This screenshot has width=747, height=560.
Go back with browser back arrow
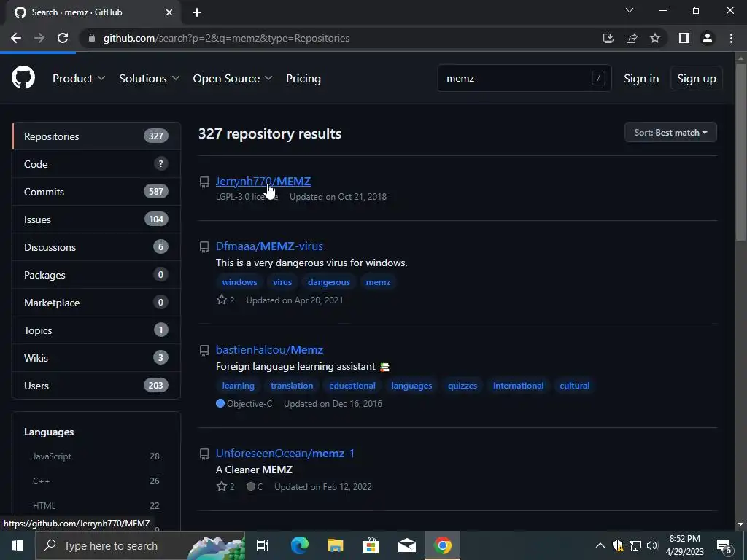click(16, 38)
